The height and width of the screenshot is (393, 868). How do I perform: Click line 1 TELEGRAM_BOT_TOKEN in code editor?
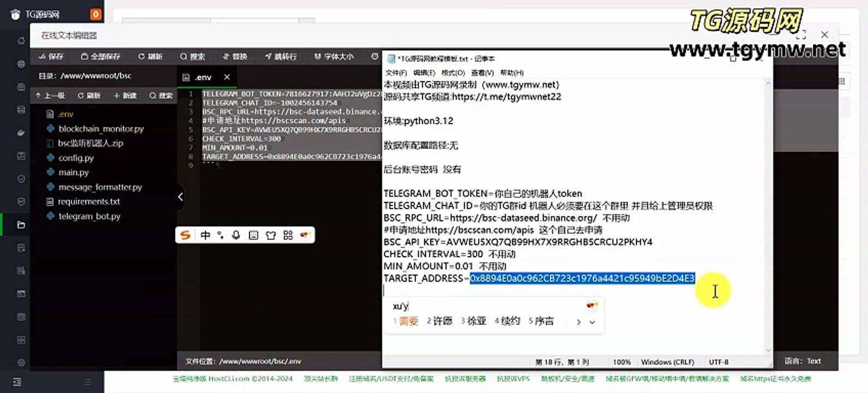pyautogui.click(x=292, y=94)
